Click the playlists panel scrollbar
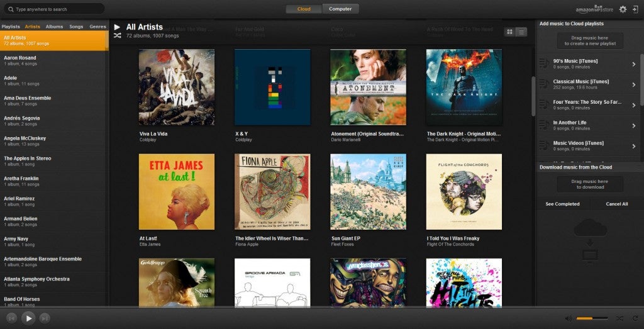The width and height of the screenshot is (644, 329). tap(641, 80)
